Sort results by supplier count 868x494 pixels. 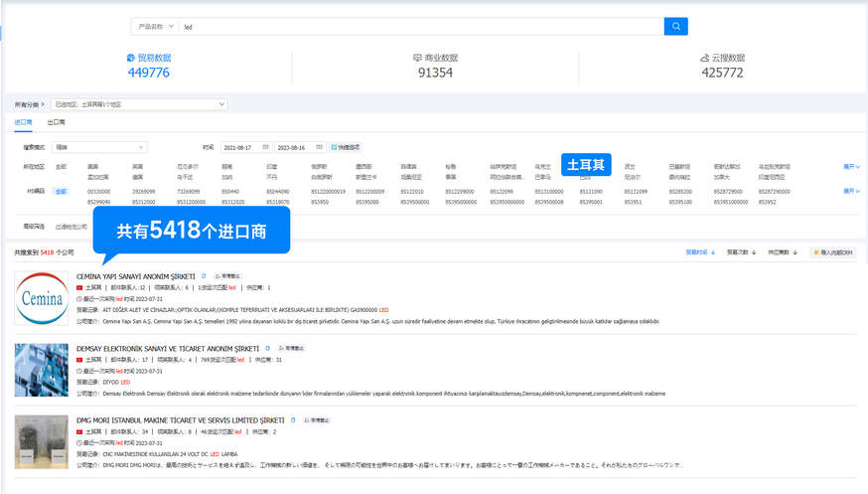[783, 252]
